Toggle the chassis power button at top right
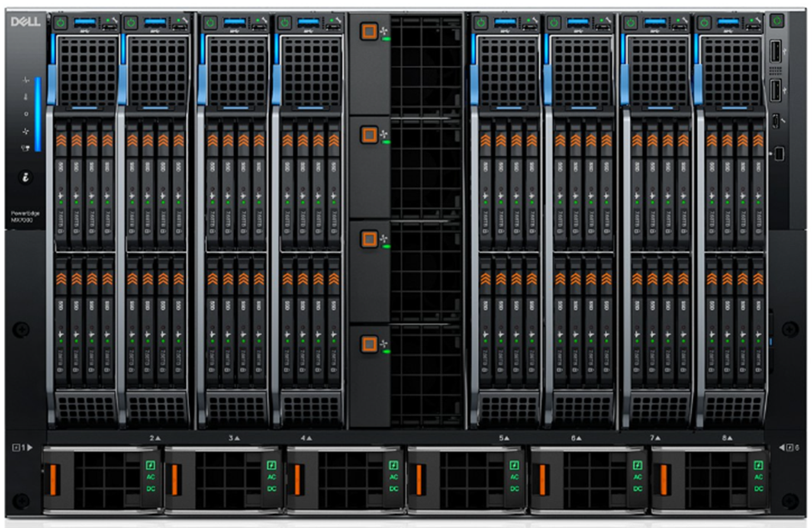This screenshot has height=528, width=812. coord(776,19)
